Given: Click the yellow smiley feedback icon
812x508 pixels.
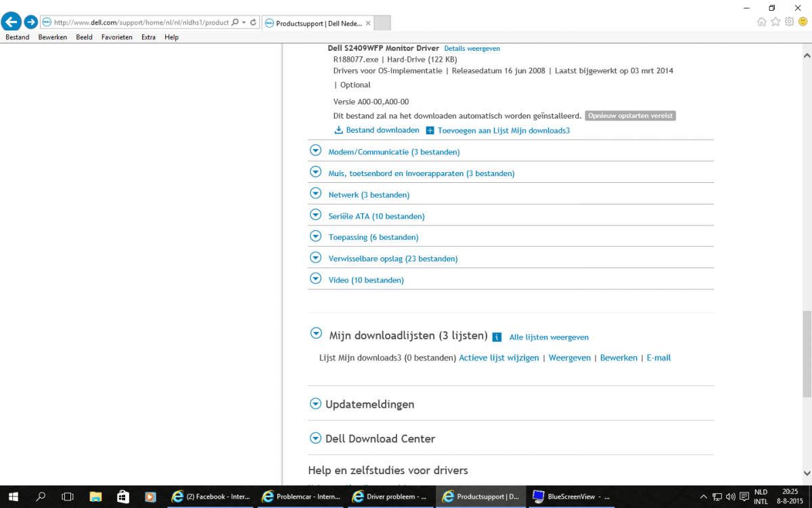Looking at the screenshot, I should click(803, 22).
